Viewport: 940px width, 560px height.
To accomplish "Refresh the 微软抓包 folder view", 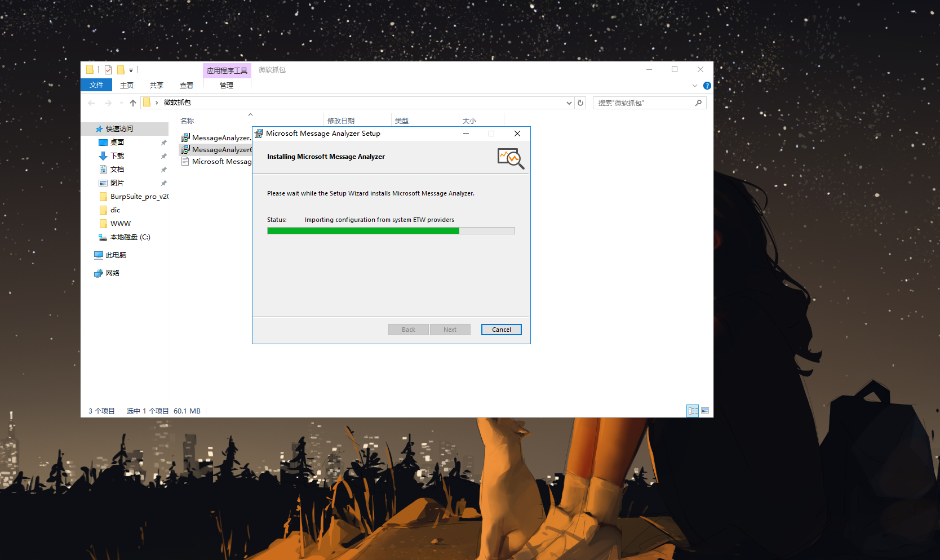I will tap(580, 103).
